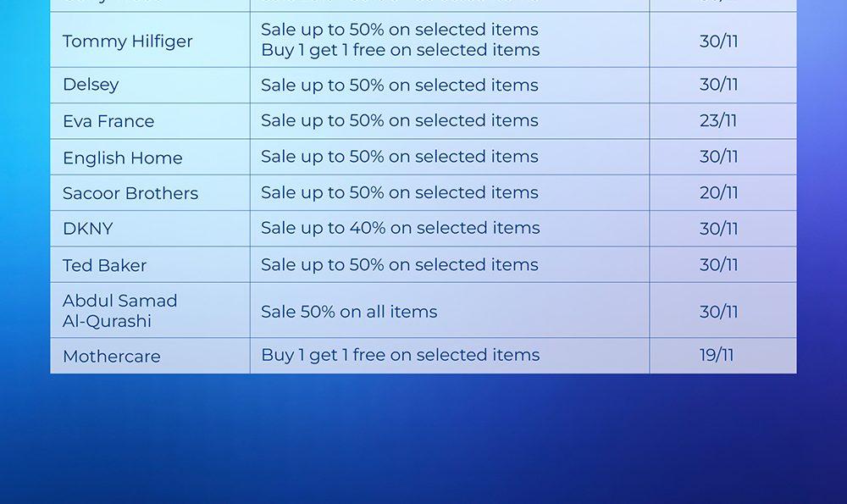Viewport: 847px width, 504px height.
Task: Click the Delsey sale offer text
Action: (400, 86)
